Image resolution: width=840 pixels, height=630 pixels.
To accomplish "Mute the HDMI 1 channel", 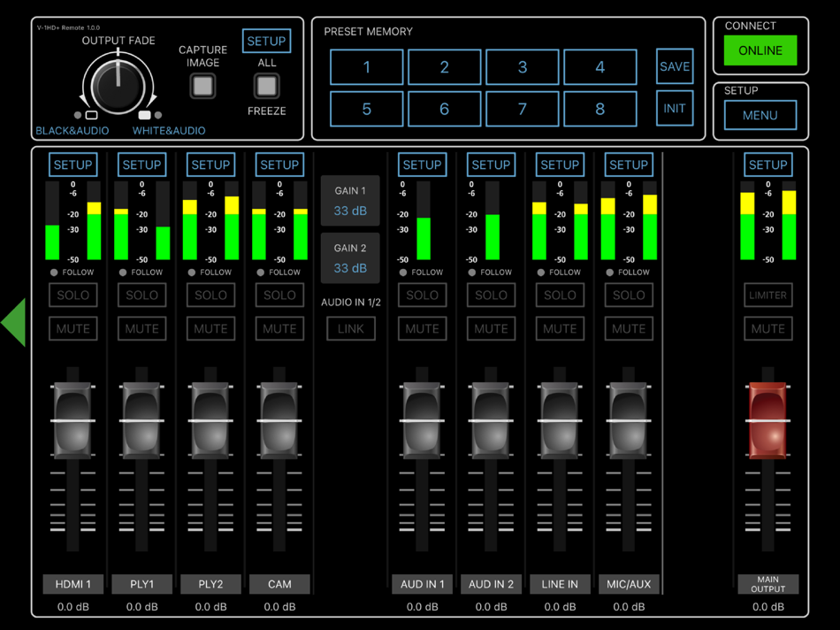I will (73, 328).
